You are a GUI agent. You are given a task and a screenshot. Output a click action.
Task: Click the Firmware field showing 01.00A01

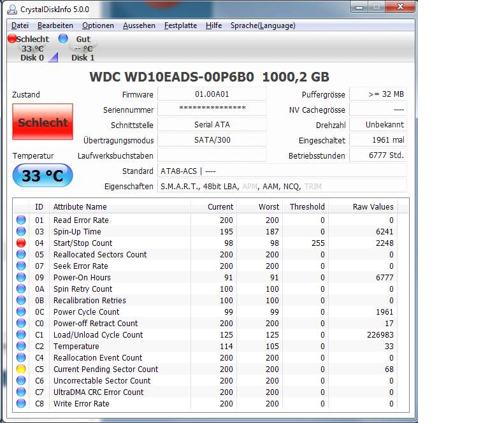coord(212,94)
